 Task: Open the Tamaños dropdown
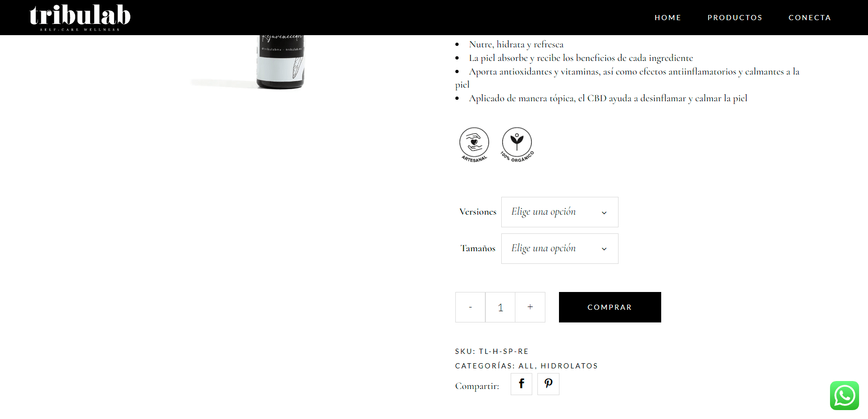[x=559, y=248]
